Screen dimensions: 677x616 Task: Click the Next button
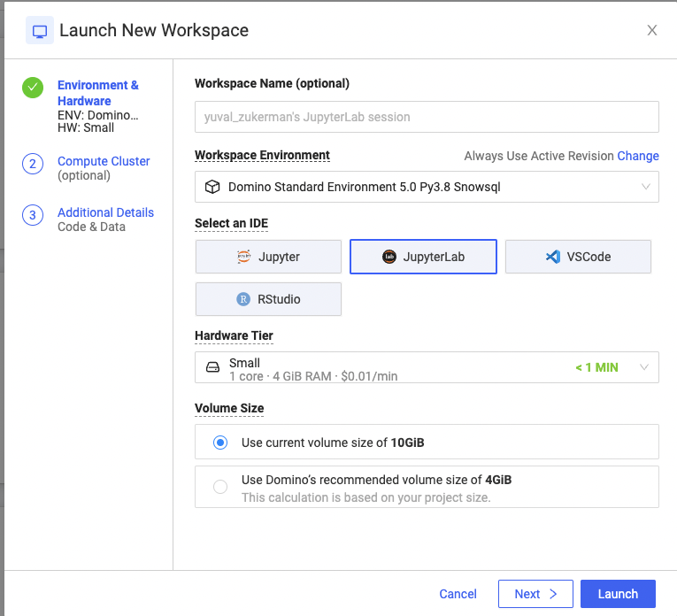point(535,594)
